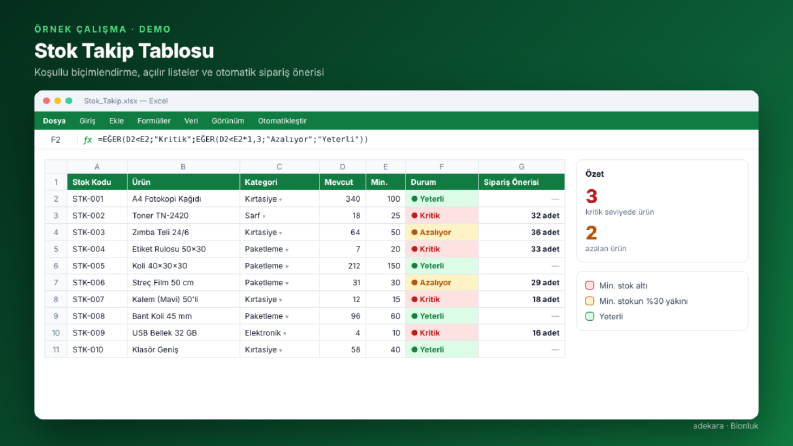Viewport: 793px width, 446px height.
Task: Open Kategori dropdown for STK-001
Action: click(x=281, y=200)
